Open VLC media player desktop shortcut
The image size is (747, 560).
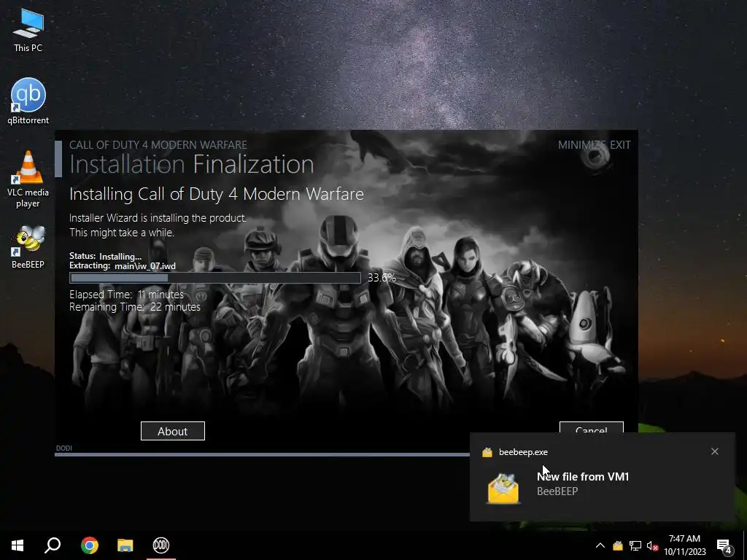[28, 179]
